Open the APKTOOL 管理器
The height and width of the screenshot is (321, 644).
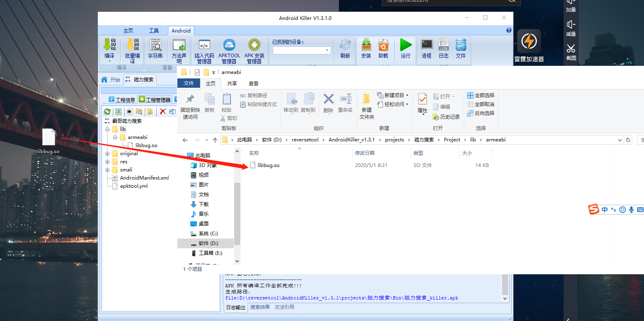click(229, 46)
